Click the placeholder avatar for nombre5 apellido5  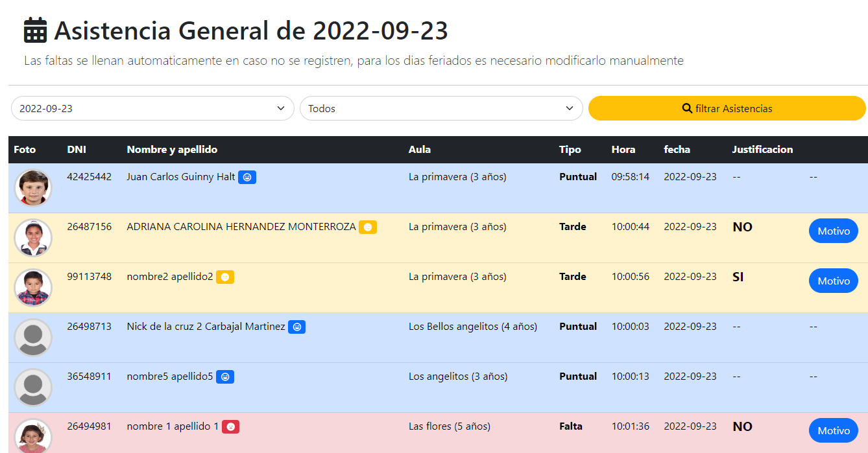pos(33,387)
